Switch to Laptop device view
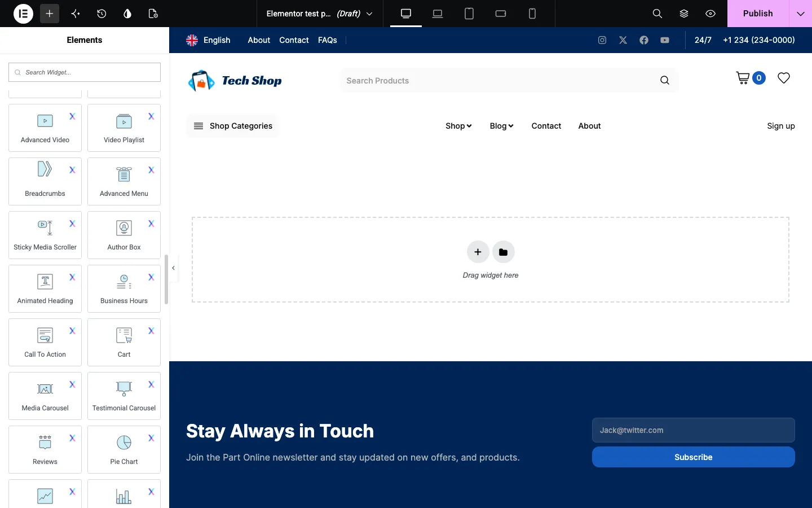Image resolution: width=812 pixels, height=508 pixels. click(438, 14)
